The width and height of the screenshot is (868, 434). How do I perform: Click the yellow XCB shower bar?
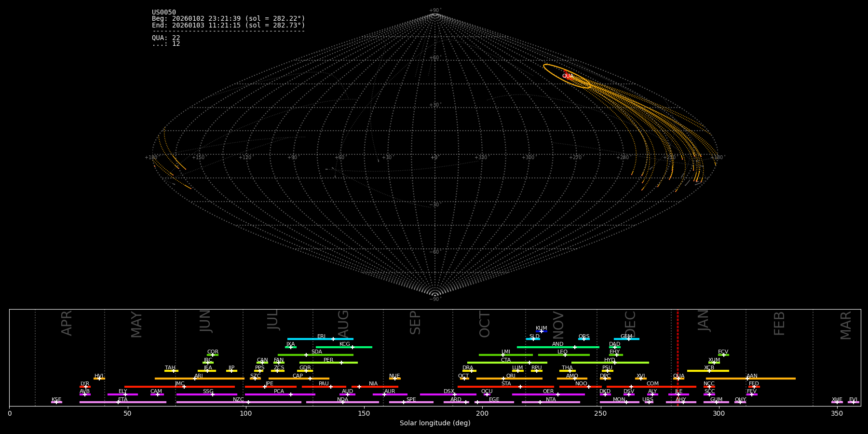coord(708,371)
